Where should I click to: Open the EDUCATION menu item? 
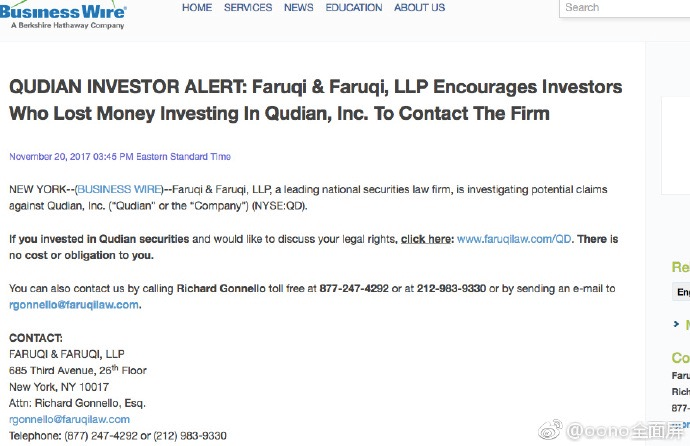(354, 7)
